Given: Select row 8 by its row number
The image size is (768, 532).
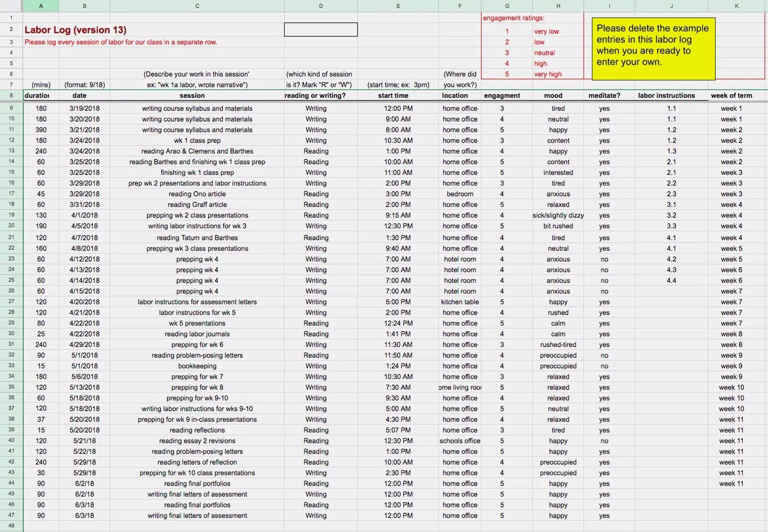Looking at the screenshot, I should pos(11,95).
